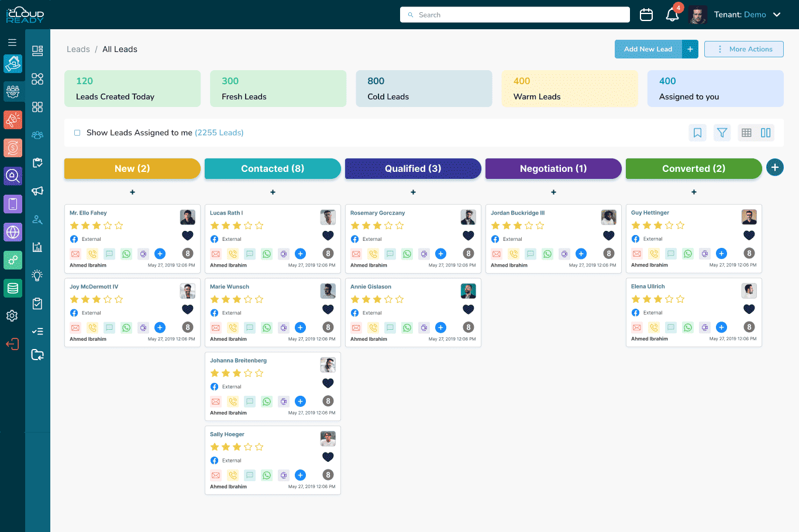This screenshot has height=532, width=799.
Task: Set fifth star on Marie Wunsch rating
Action: [x=259, y=299]
